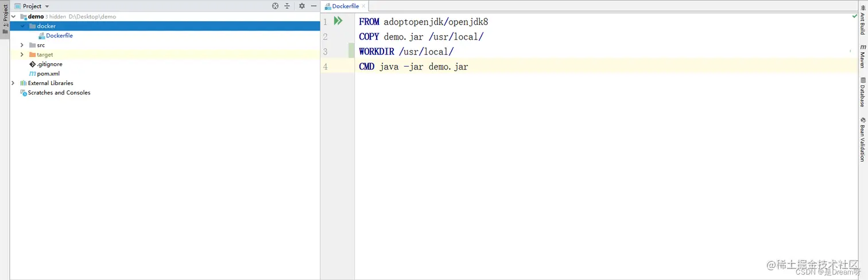868x280 pixels.
Task: Click the Dockerfile file icon in tree
Action: (41, 36)
